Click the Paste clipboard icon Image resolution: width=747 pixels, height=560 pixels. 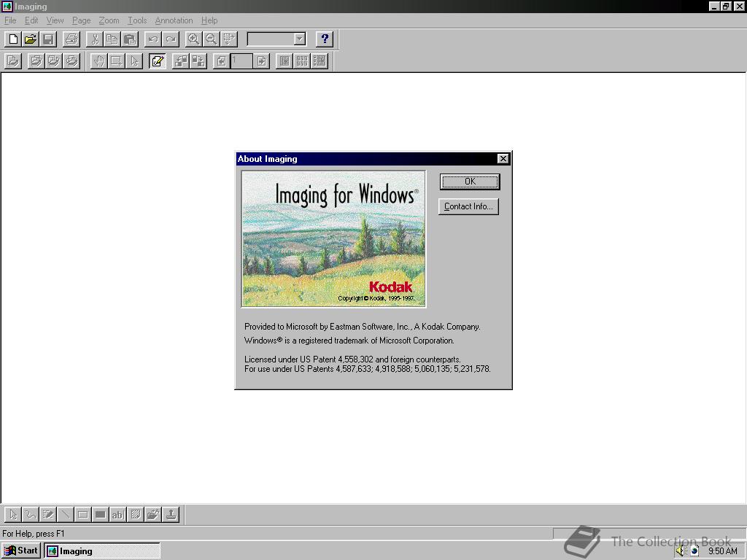130,39
